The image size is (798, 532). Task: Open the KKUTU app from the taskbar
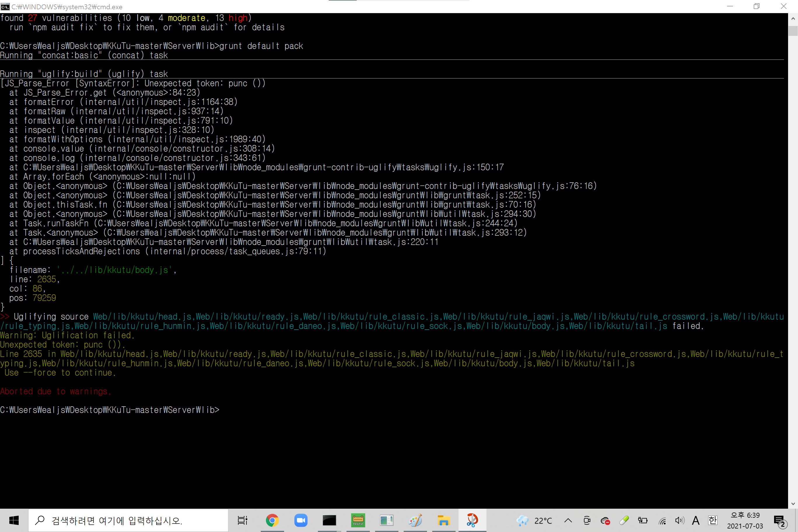click(x=358, y=520)
